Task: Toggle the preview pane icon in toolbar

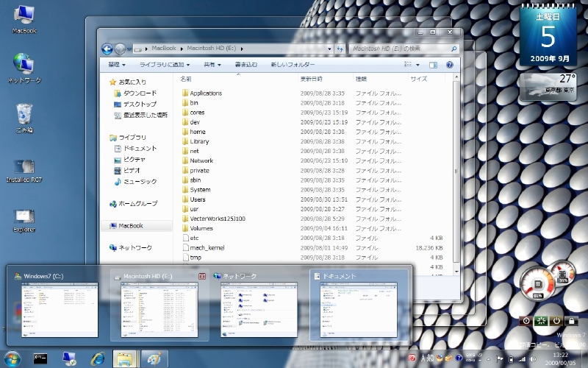Action: (433, 65)
